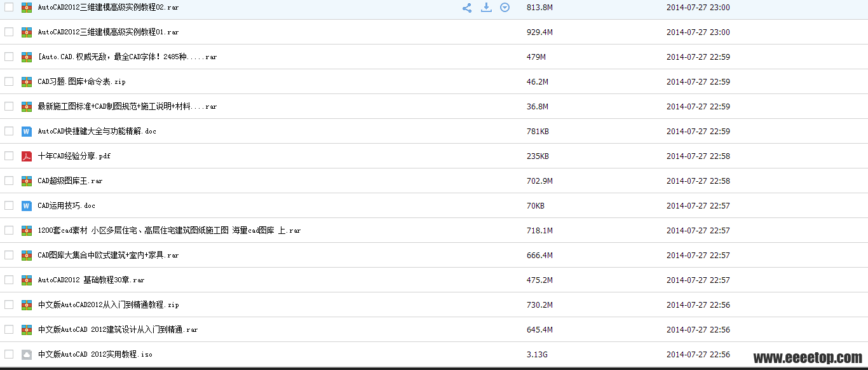Check the box for 十年CAD经验分享.pdf
The width and height of the screenshot is (868, 370).
click(x=9, y=156)
